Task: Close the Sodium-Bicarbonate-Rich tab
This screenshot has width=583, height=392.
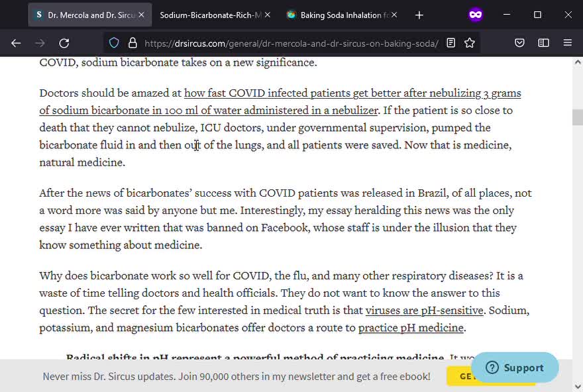Action: 268,15
